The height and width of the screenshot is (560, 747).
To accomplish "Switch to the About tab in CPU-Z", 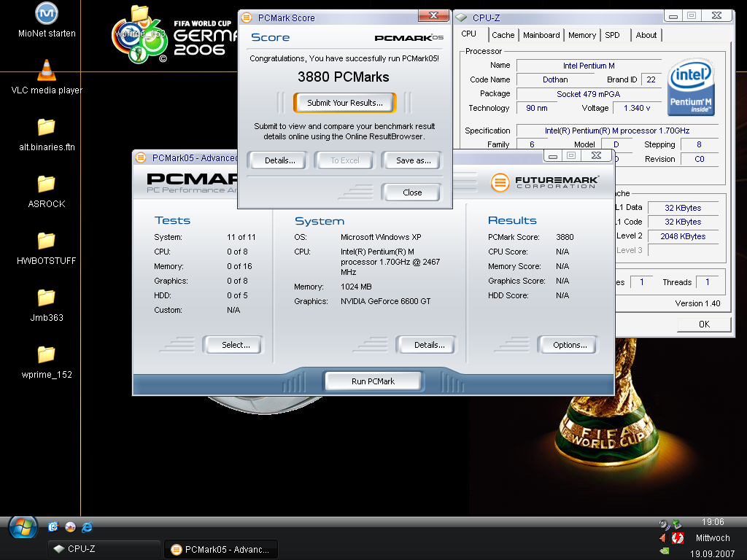I will [x=646, y=35].
